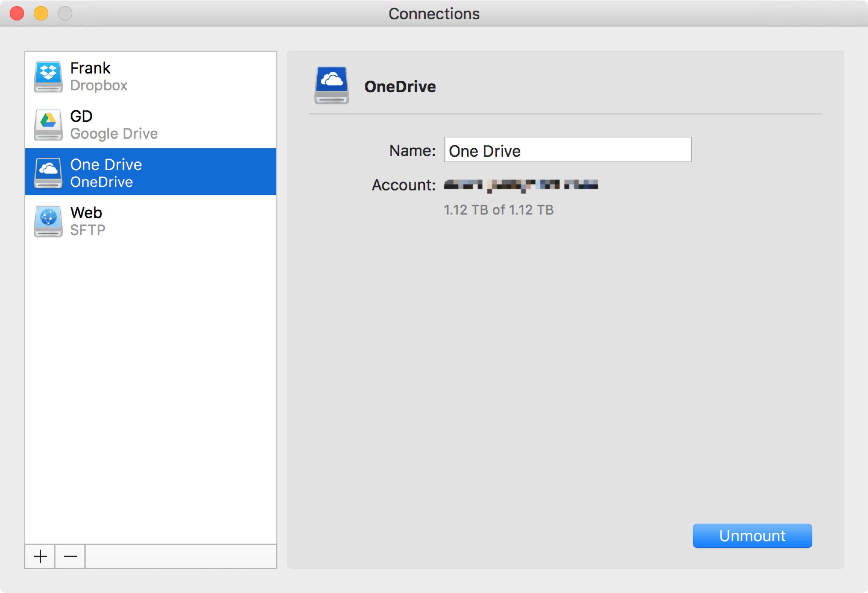Close the Connections window
868x593 pixels.
[17, 14]
